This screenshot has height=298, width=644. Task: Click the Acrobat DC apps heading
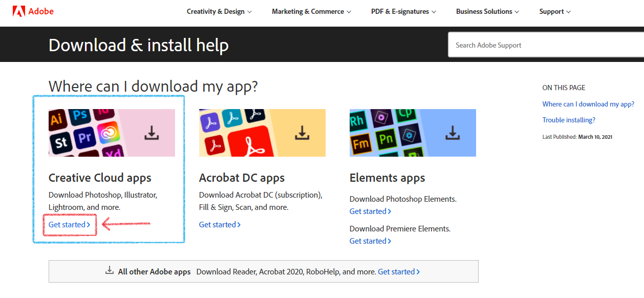click(x=242, y=178)
